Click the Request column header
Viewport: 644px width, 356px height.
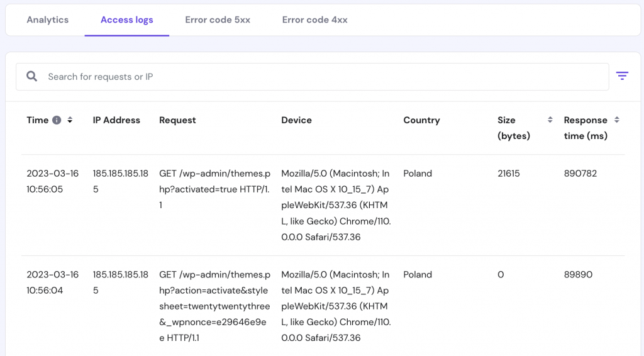click(x=177, y=120)
